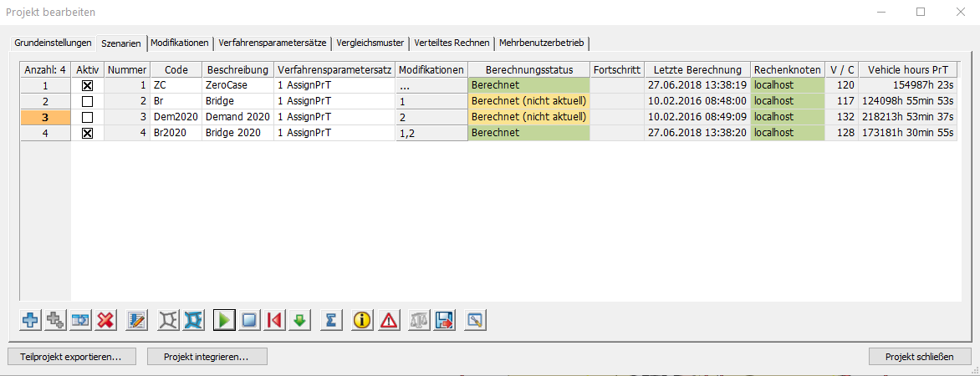Sort by Berechnungsstatus column header
The width and height of the screenshot is (980, 376).
pos(528,69)
